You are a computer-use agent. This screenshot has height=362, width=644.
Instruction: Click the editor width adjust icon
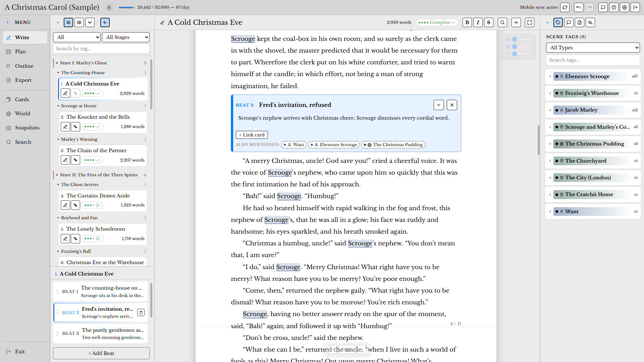(x=516, y=22)
